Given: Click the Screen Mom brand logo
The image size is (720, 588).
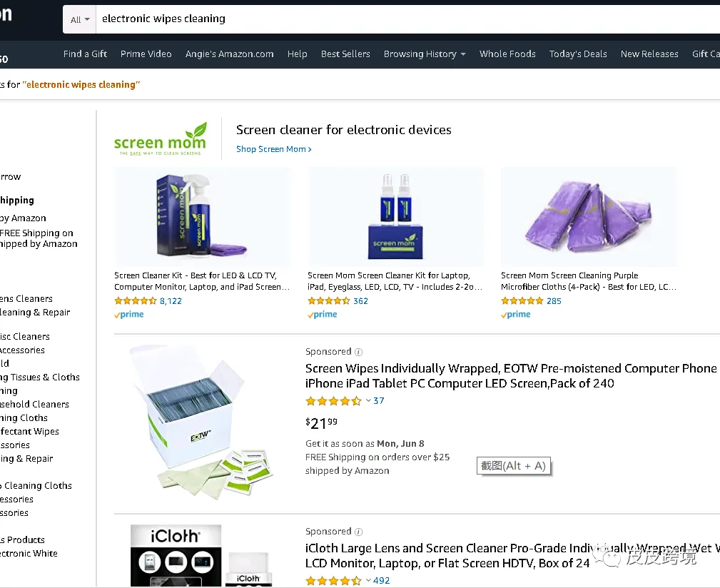Looking at the screenshot, I should [x=161, y=138].
